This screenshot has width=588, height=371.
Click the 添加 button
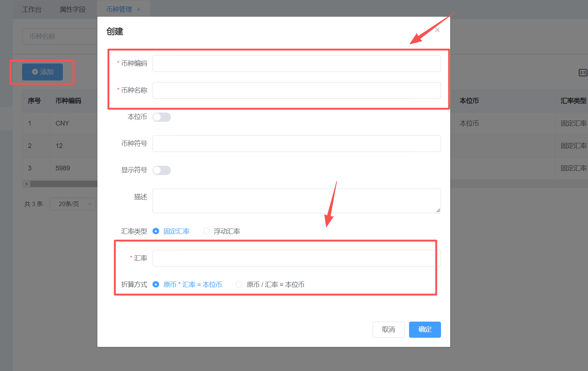click(42, 72)
